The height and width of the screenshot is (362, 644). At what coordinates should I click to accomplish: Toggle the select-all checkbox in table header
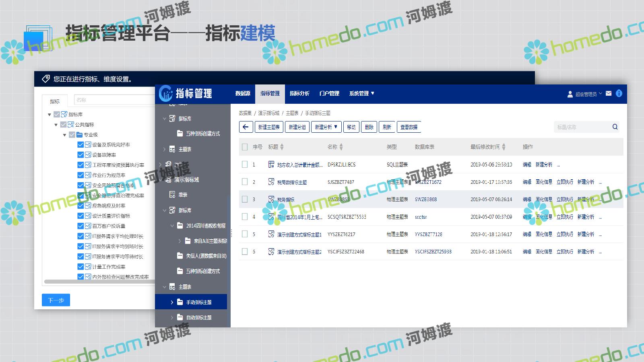245,147
